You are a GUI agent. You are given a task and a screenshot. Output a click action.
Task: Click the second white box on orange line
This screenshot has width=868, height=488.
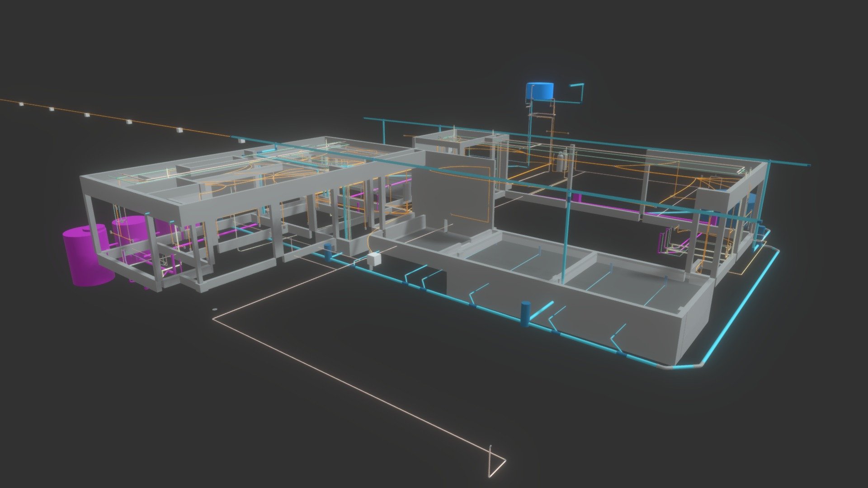coord(52,109)
